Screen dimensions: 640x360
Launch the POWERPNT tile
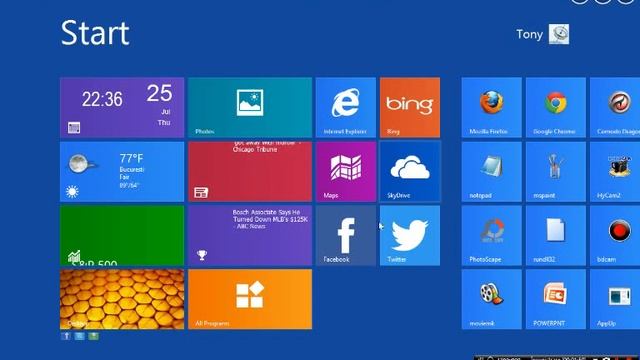[x=556, y=299]
